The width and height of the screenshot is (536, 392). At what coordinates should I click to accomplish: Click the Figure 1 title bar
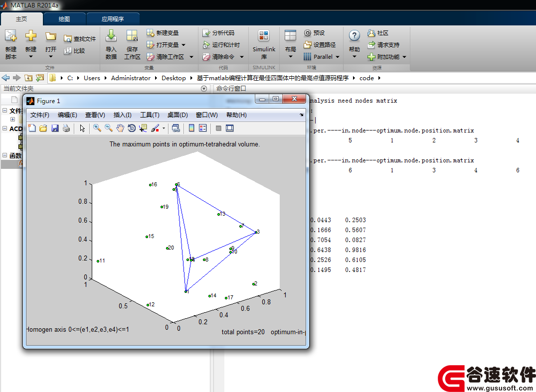pos(140,101)
